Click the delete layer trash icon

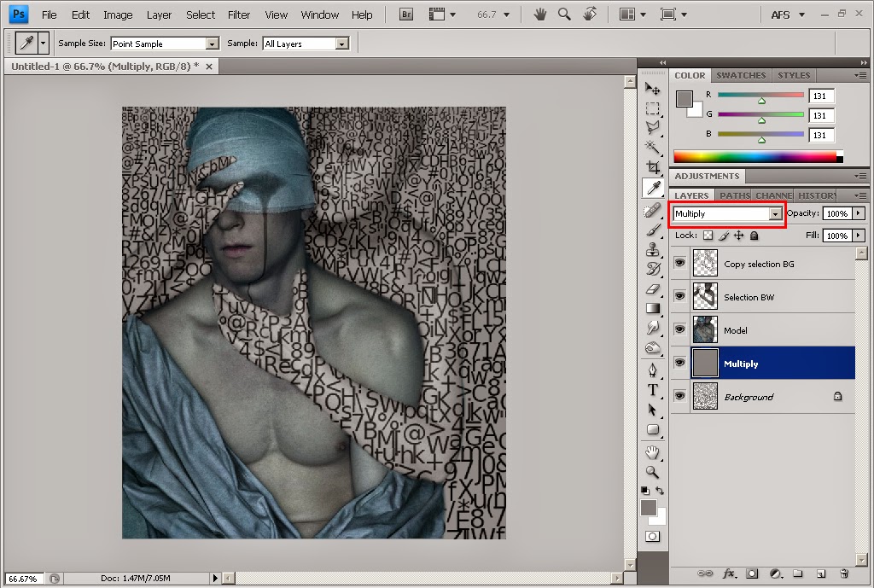(x=844, y=573)
